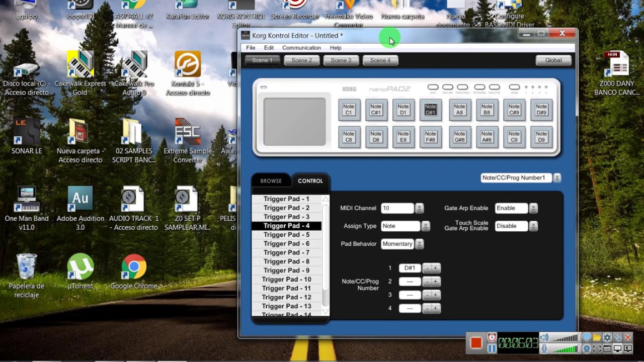Click the recorder microphone icon

point(544,348)
